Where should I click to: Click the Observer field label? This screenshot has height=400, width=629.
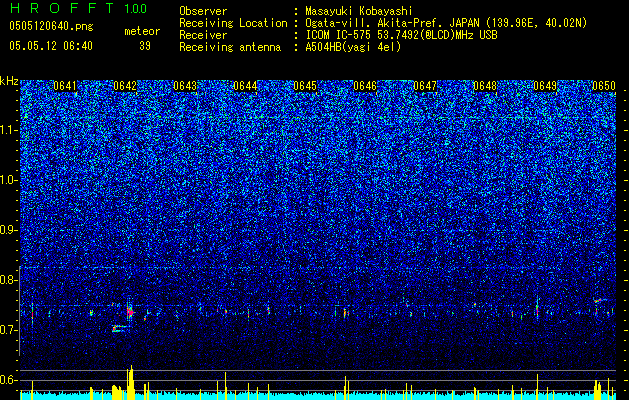[x=203, y=11]
